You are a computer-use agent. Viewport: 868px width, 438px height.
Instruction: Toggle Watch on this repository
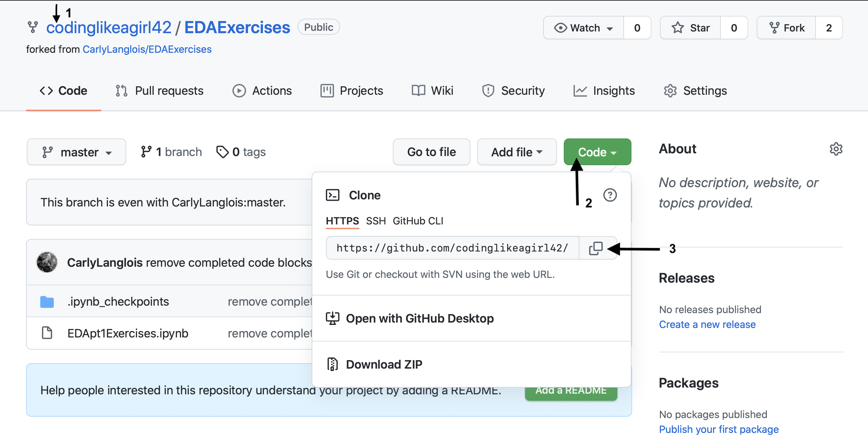point(583,28)
